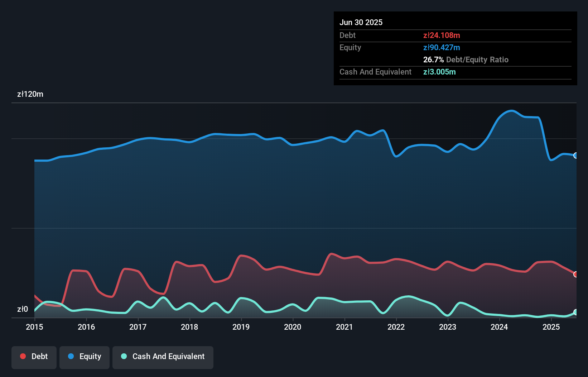
Task: Toggle the Equity series visibility
Action: 84,357
